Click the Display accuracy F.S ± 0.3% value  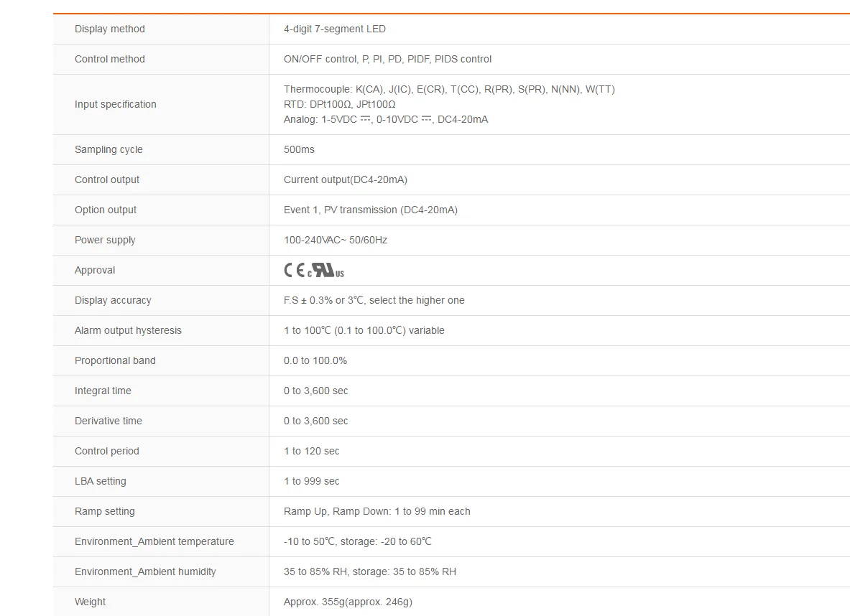click(x=374, y=300)
